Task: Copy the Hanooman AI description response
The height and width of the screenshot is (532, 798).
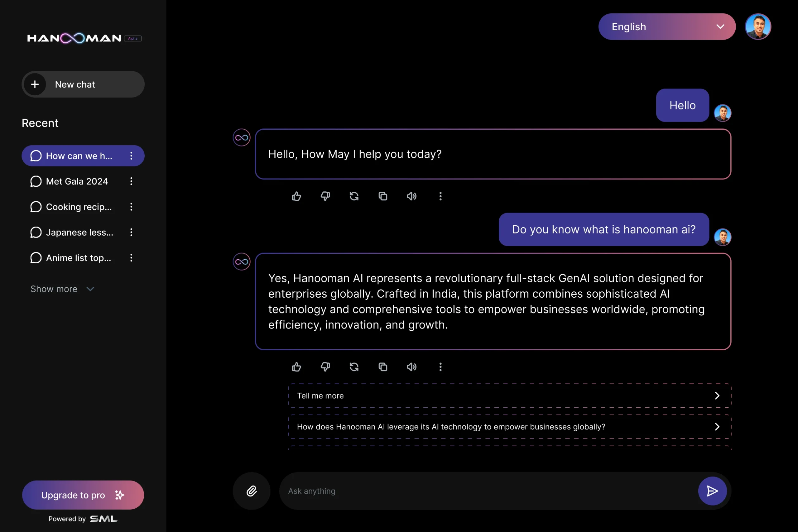Action: [383, 367]
